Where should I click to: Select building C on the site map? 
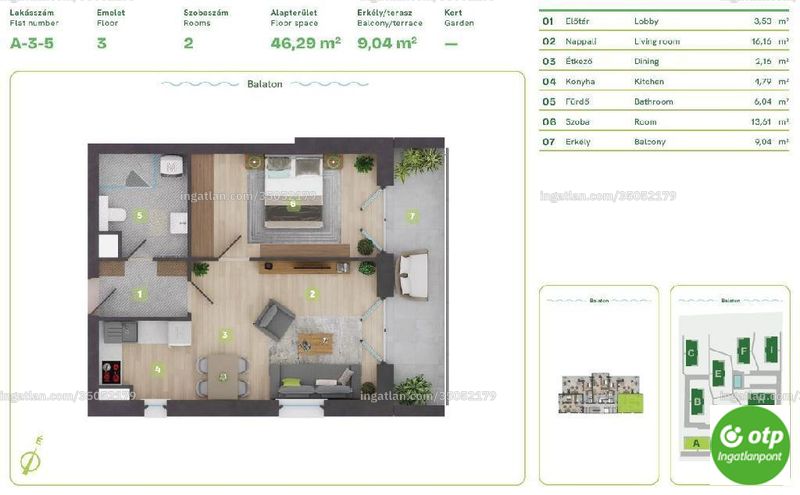691,353
